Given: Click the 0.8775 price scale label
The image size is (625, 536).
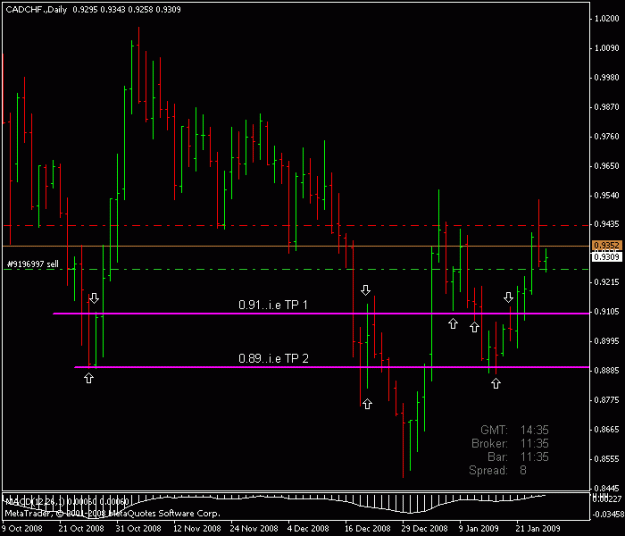Looking at the screenshot, I should coord(607,400).
